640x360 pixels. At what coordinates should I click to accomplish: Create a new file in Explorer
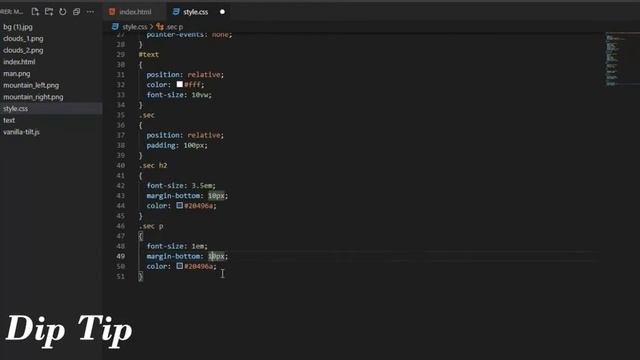tap(35, 12)
